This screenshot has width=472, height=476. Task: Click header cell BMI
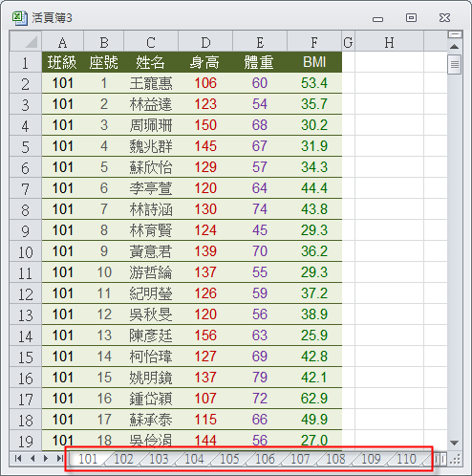pyautogui.click(x=314, y=62)
